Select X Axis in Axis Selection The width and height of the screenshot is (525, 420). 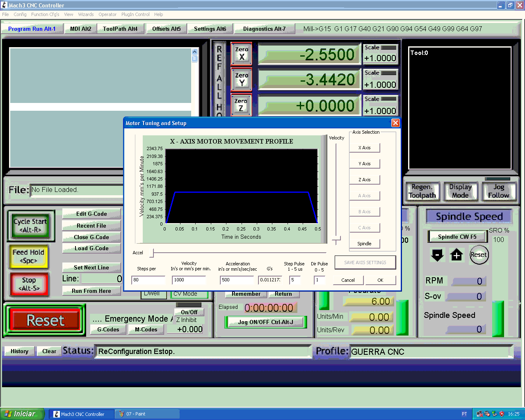[365, 148]
